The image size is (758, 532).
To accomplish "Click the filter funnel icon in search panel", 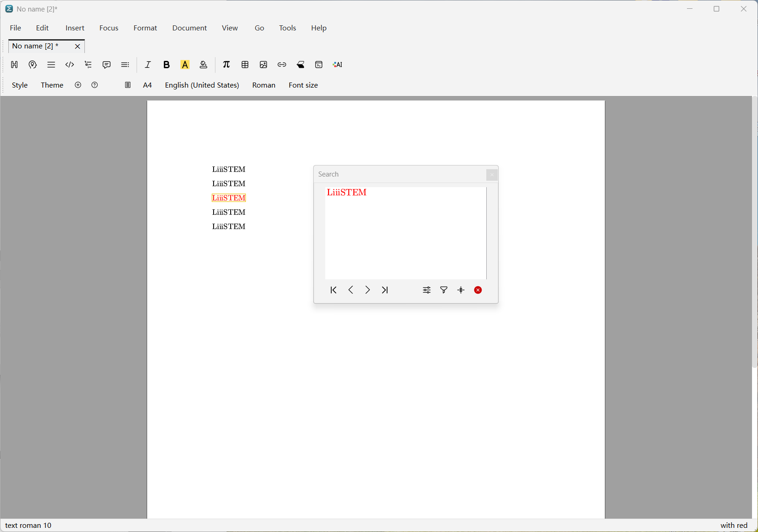I will [444, 290].
